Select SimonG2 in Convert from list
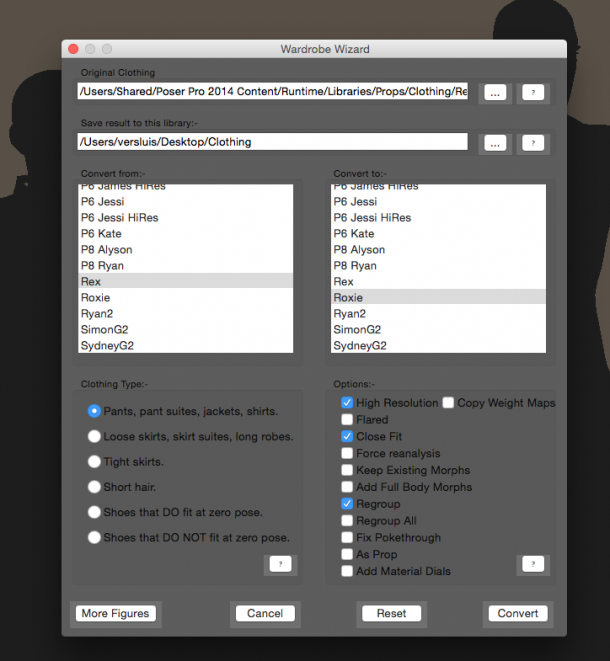 click(185, 330)
